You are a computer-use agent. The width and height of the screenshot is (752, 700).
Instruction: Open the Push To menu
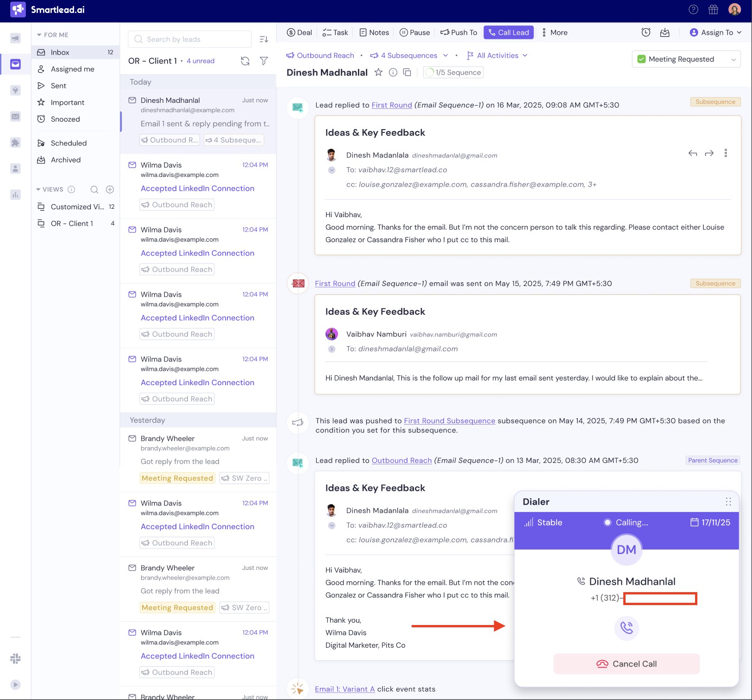point(459,32)
